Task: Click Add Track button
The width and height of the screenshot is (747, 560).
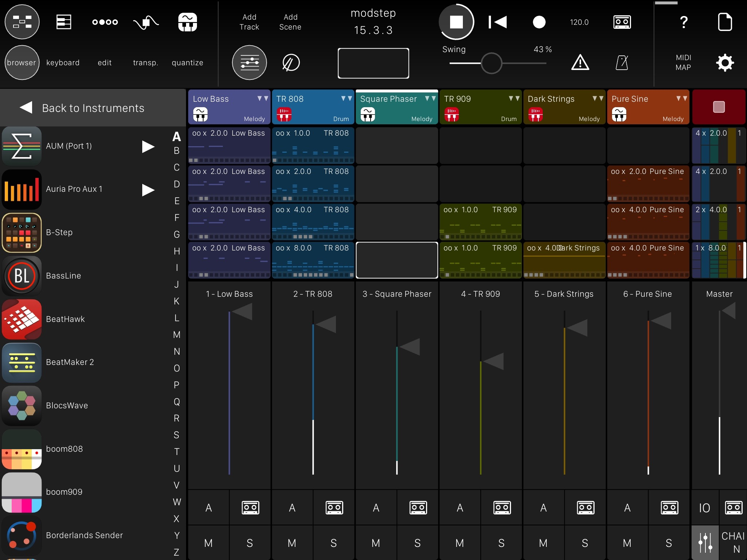Action: click(x=249, y=22)
